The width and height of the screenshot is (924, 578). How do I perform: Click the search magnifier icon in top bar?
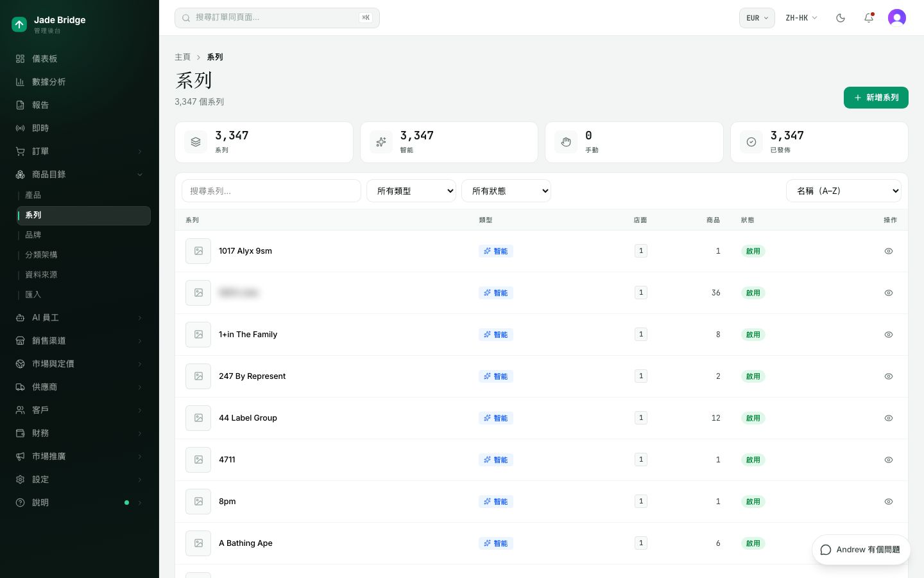[x=186, y=18]
